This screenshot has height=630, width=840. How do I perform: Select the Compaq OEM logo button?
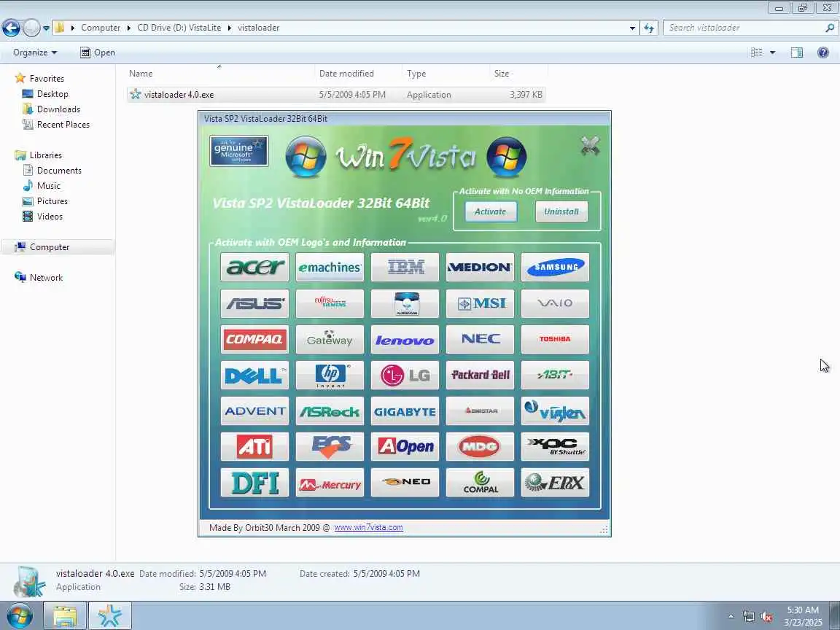[x=254, y=339]
